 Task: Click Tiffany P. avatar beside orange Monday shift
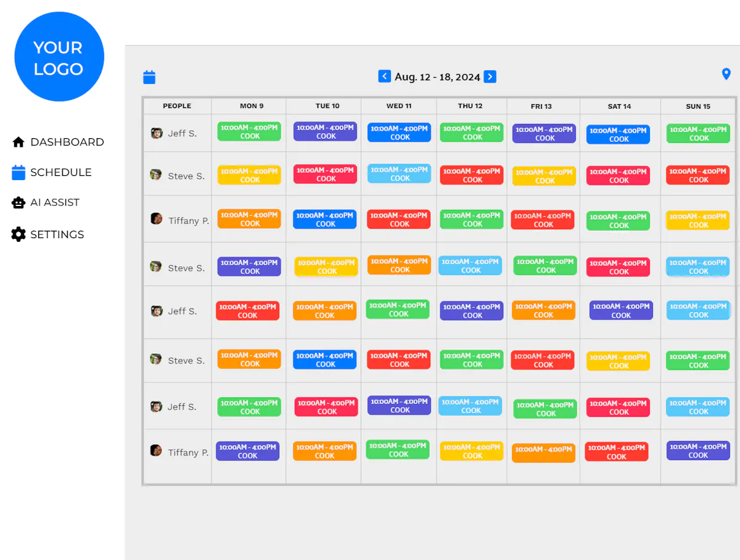157,219
